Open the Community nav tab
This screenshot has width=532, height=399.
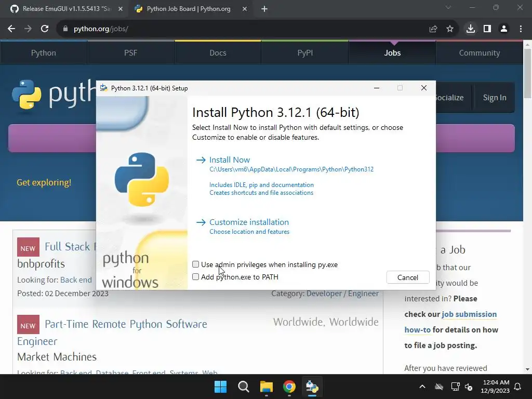pyautogui.click(x=480, y=53)
